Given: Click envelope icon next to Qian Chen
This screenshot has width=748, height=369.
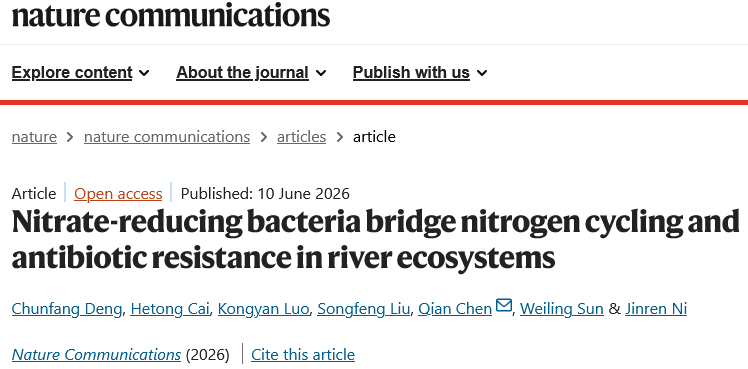Looking at the screenshot, I should pos(504,305).
